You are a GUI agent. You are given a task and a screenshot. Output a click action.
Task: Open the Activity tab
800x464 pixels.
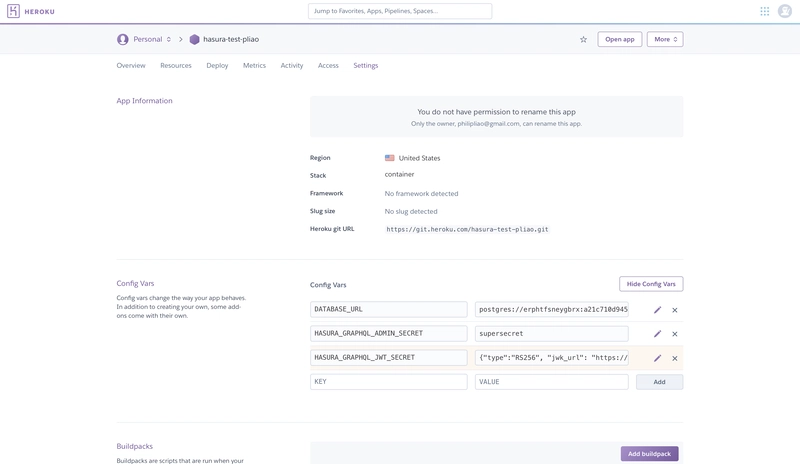tap(291, 65)
